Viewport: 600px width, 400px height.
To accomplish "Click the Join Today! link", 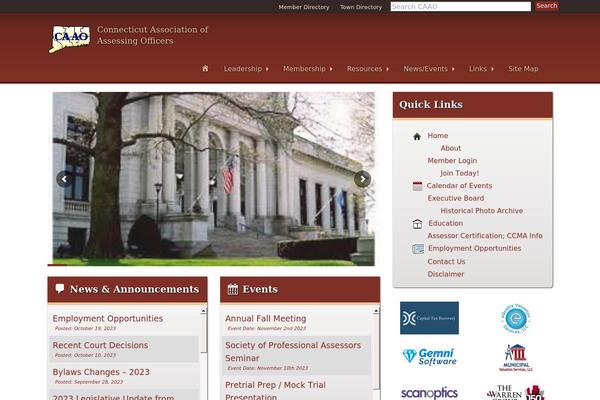I will click(x=459, y=173).
